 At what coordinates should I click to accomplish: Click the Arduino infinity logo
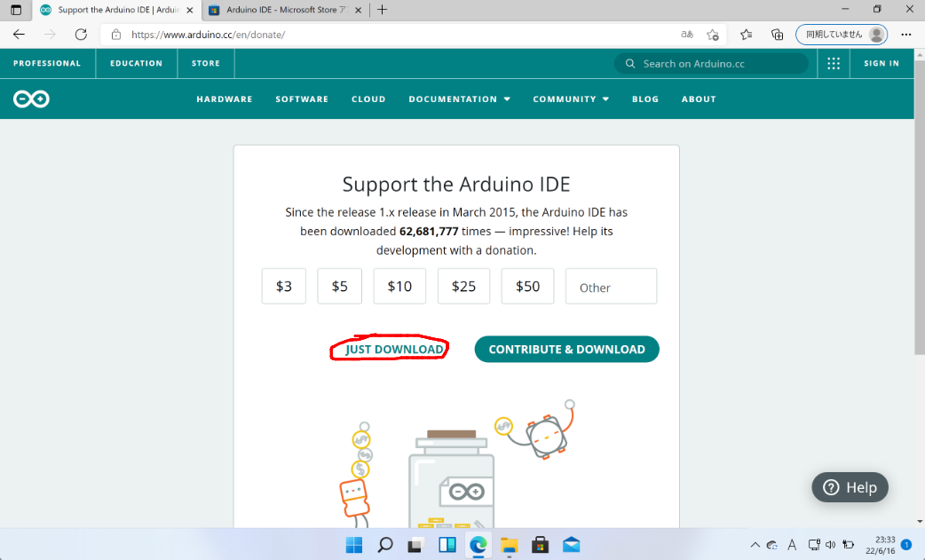31,99
